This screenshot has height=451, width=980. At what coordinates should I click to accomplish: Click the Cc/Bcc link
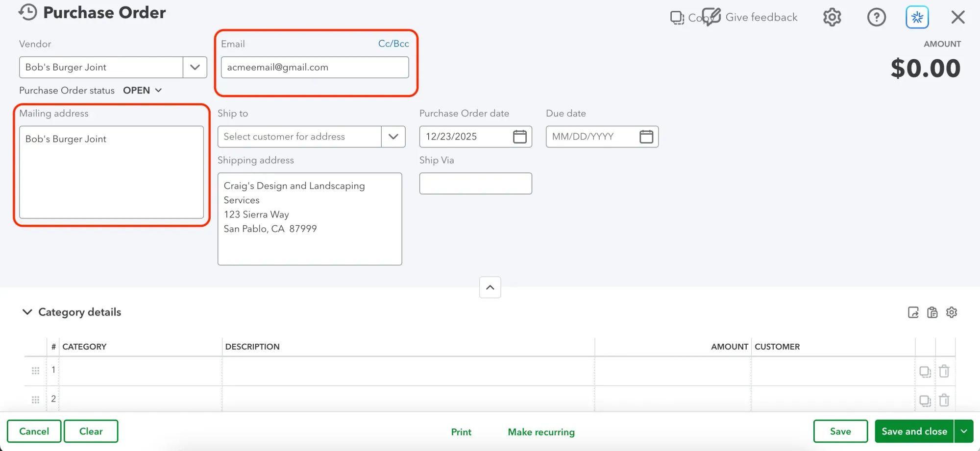point(393,44)
